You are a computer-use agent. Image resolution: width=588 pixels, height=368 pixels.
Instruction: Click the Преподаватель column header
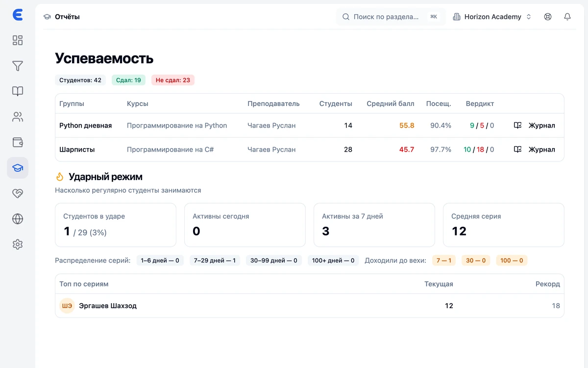[273, 104]
